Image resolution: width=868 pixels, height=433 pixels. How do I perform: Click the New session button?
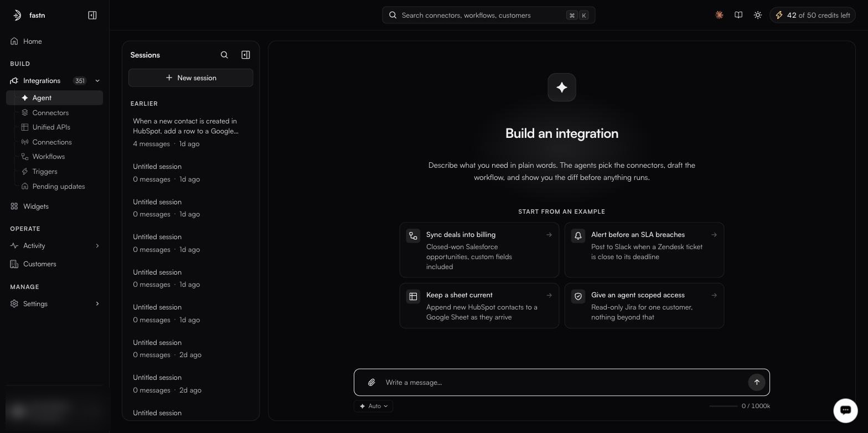(x=191, y=78)
